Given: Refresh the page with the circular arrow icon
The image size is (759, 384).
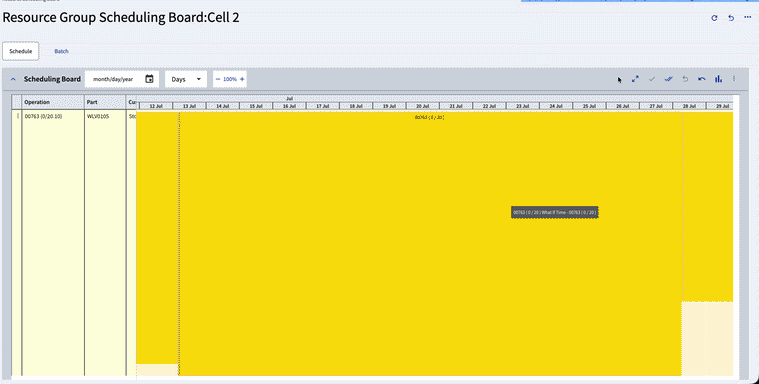Looking at the screenshot, I should tap(714, 18).
